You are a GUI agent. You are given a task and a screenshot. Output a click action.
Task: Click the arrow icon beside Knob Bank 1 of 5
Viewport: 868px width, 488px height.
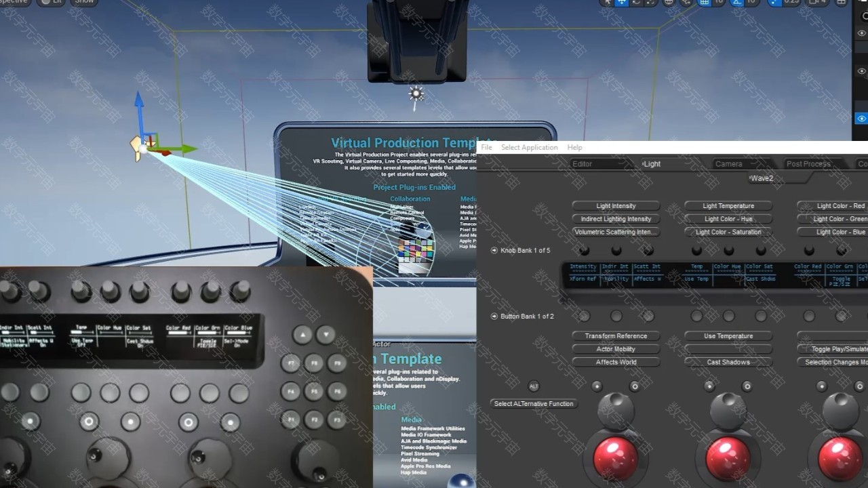click(494, 251)
